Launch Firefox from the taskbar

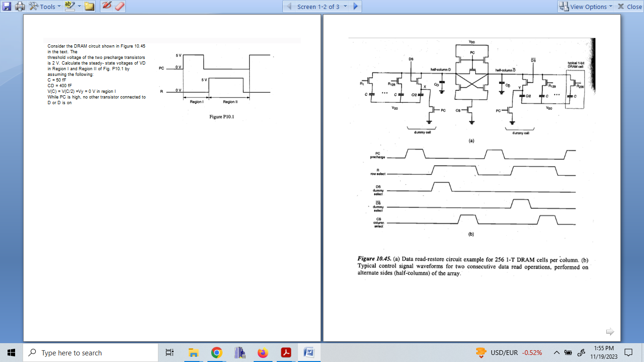263,352
